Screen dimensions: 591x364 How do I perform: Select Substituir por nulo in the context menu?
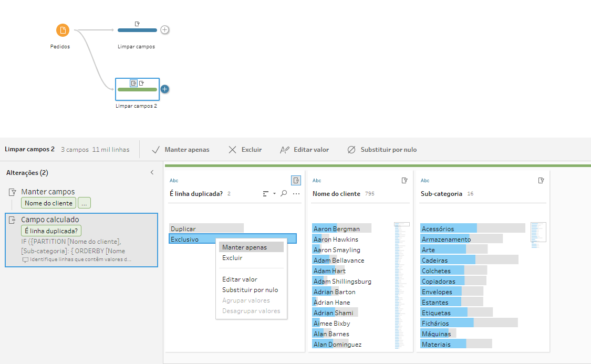(250, 290)
